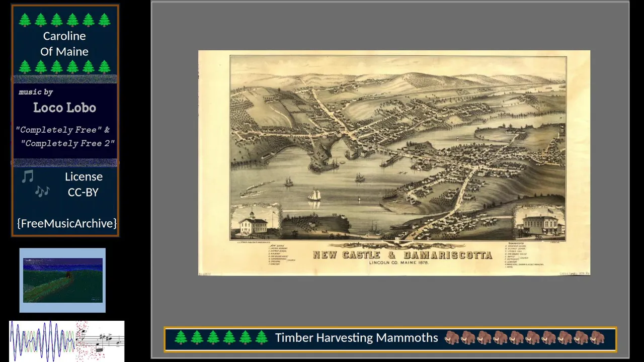Click the 'Caroline Of Maine' title text

coord(64,44)
